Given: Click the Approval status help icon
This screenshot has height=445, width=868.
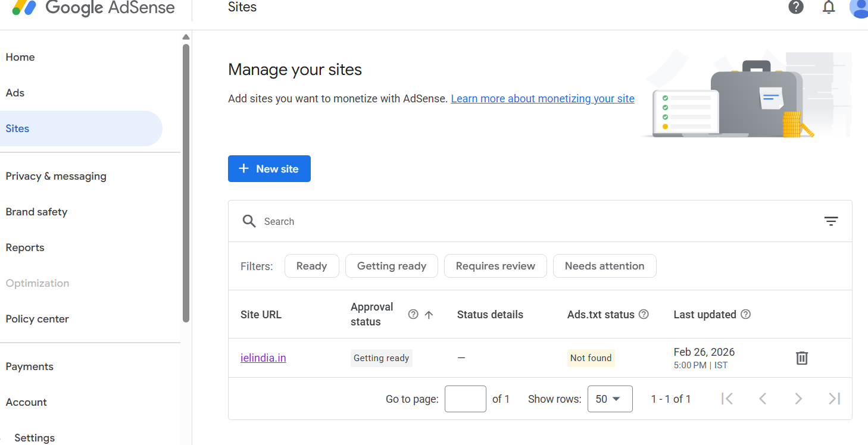Looking at the screenshot, I should coord(413,314).
